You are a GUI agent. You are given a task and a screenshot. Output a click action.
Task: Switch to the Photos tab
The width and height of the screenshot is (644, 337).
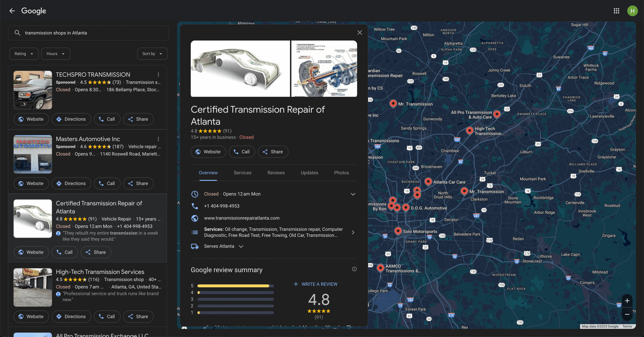pos(341,173)
